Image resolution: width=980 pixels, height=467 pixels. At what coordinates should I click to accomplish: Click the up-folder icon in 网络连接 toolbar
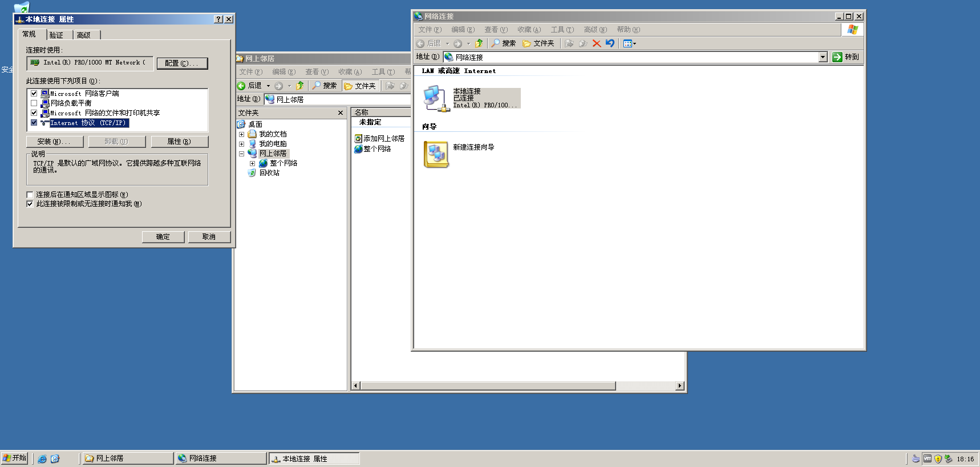coord(479,43)
